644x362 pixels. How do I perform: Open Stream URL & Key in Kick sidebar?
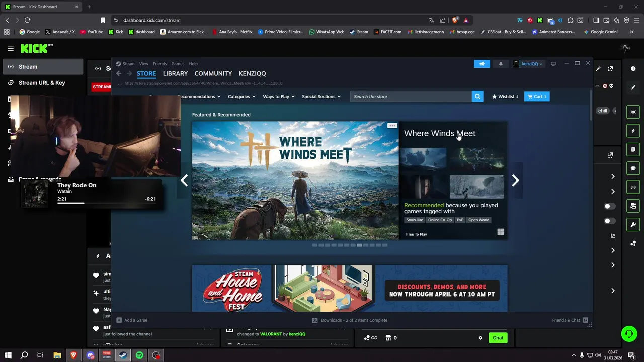click(x=42, y=83)
